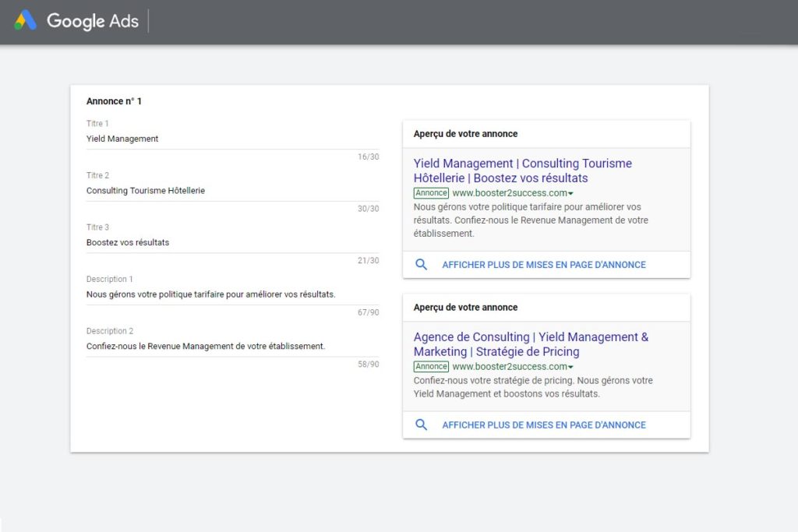This screenshot has width=798, height=532.
Task: Click the first Aperçu de votre annonce heading
Action: tap(465, 134)
